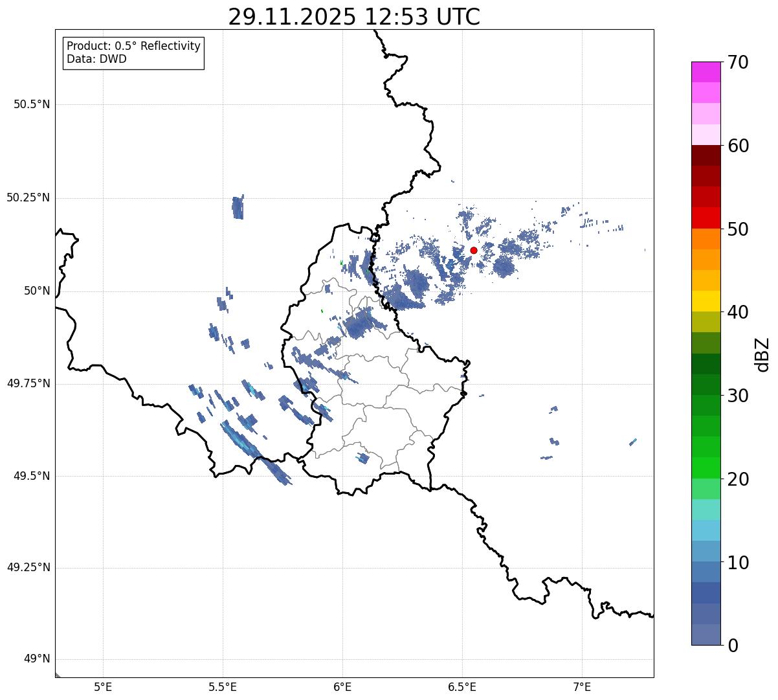Viewport: 778px width, 700px height.
Task: Click the 7°E longitude axis label
Action: [x=582, y=686]
